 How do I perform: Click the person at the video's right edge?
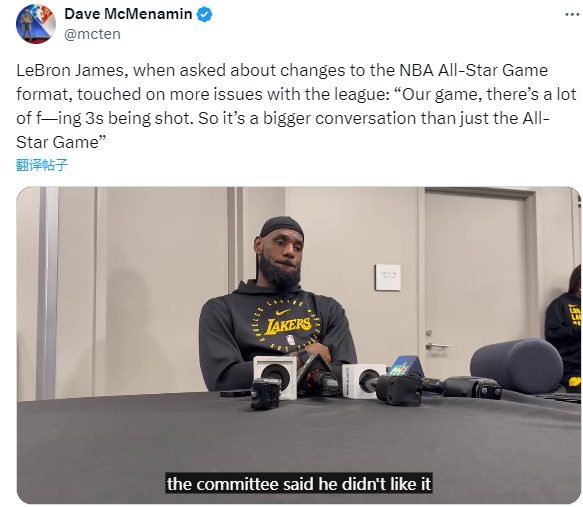coord(564,329)
